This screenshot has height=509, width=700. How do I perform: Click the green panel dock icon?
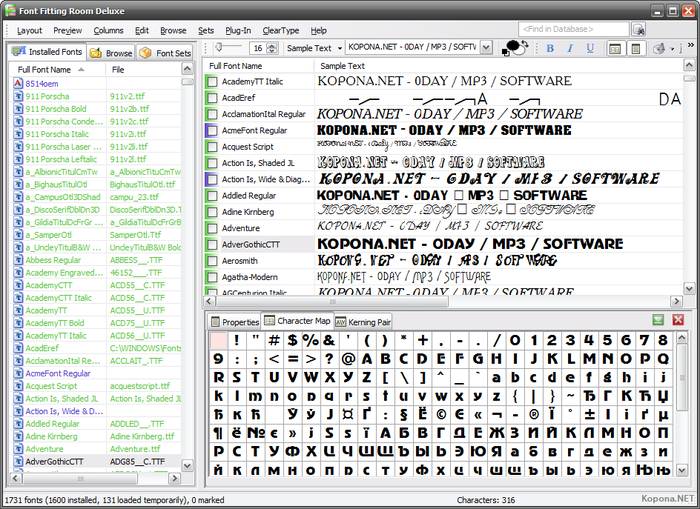click(x=658, y=320)
